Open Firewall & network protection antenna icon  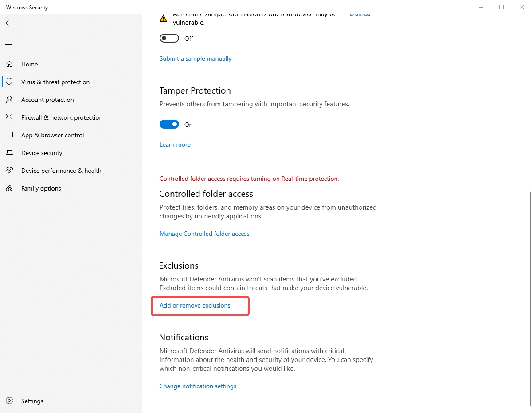click(9, 117)
